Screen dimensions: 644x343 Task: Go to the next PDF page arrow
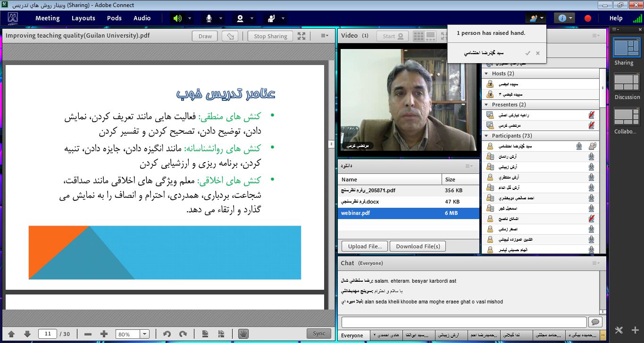[27, 334]
